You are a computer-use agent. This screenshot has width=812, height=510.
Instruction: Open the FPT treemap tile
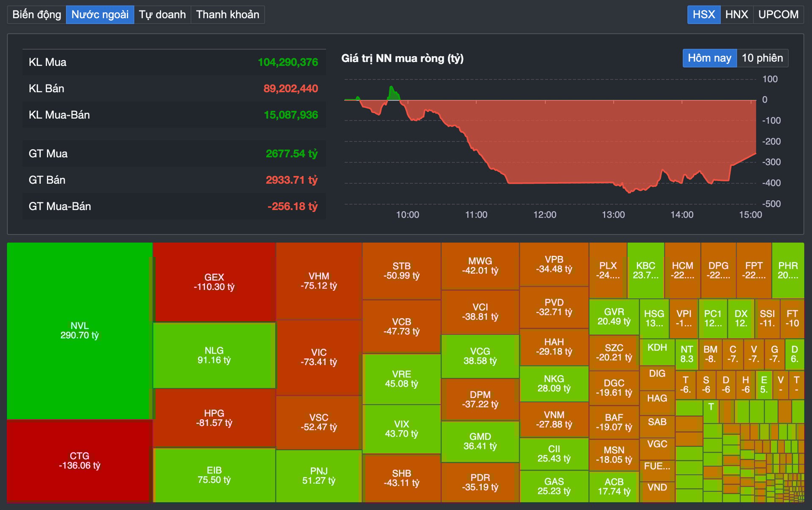pos(754,270)
